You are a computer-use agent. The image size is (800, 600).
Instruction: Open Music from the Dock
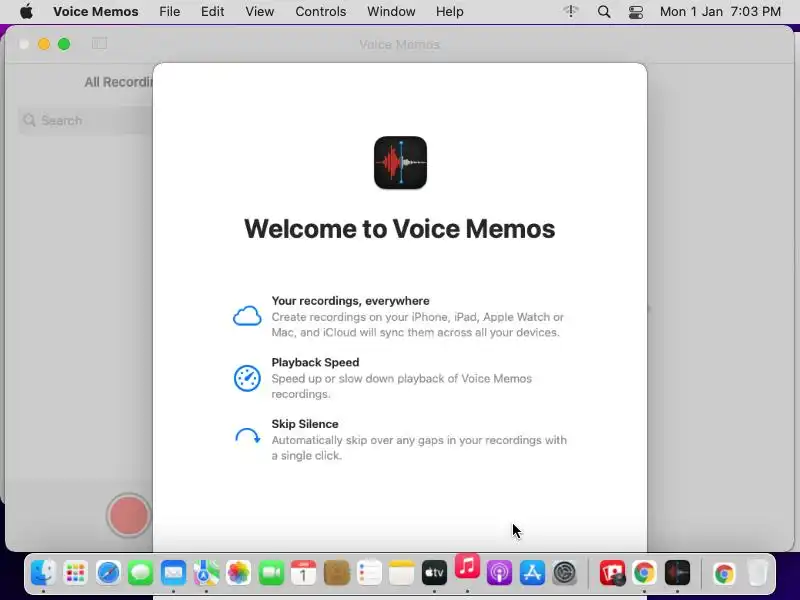point(467,566)
